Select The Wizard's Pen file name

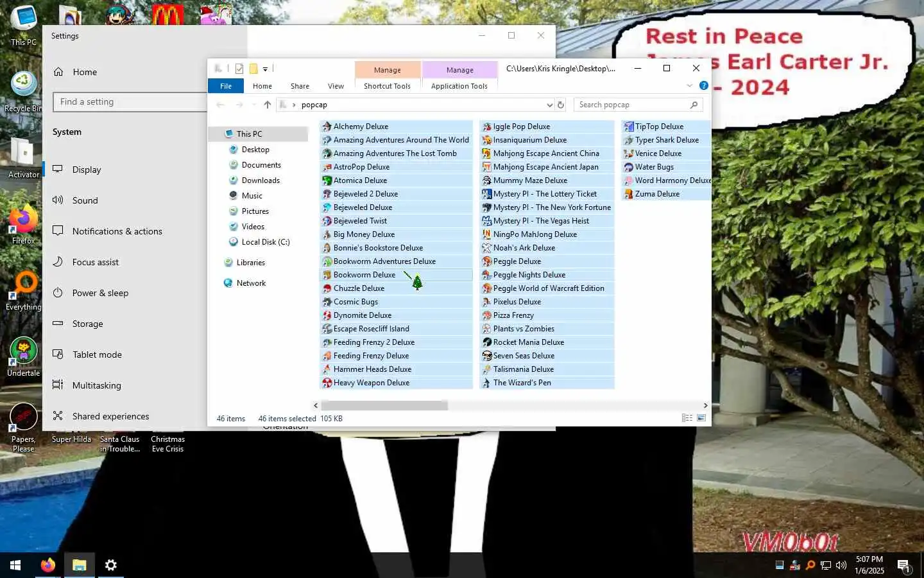click(x=522, y=383)
